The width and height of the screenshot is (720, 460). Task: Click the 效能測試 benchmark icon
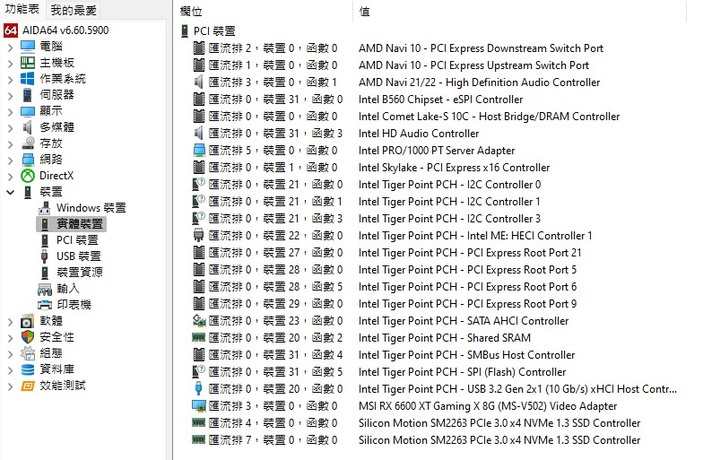(x=28, y=386)
